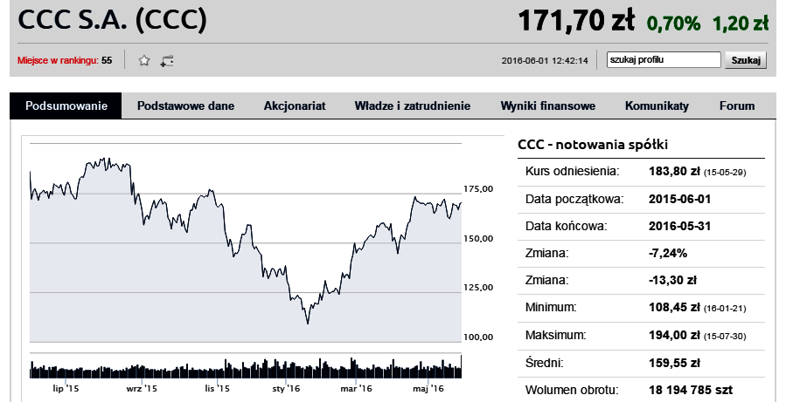The width and height of the screenshot is (786, 402).
Task: Click the CCC S.A. (CCC) company heading
Action: coord(113,19)
